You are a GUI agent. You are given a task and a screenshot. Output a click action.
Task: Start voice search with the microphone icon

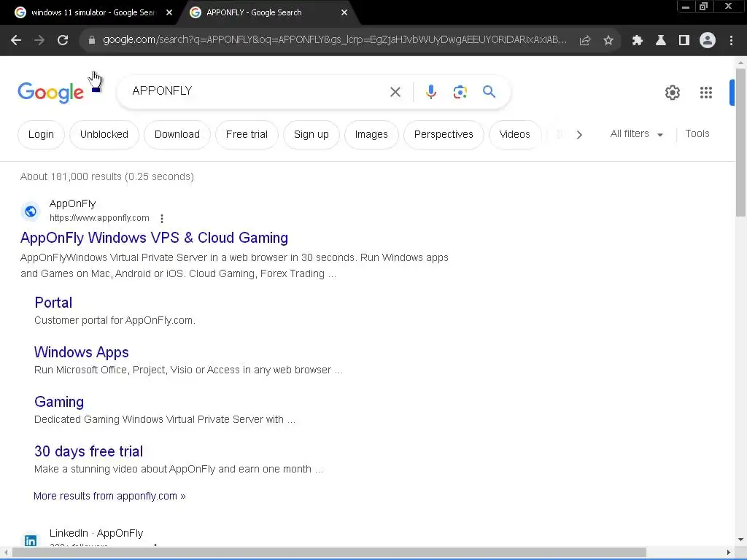(430, 92)
